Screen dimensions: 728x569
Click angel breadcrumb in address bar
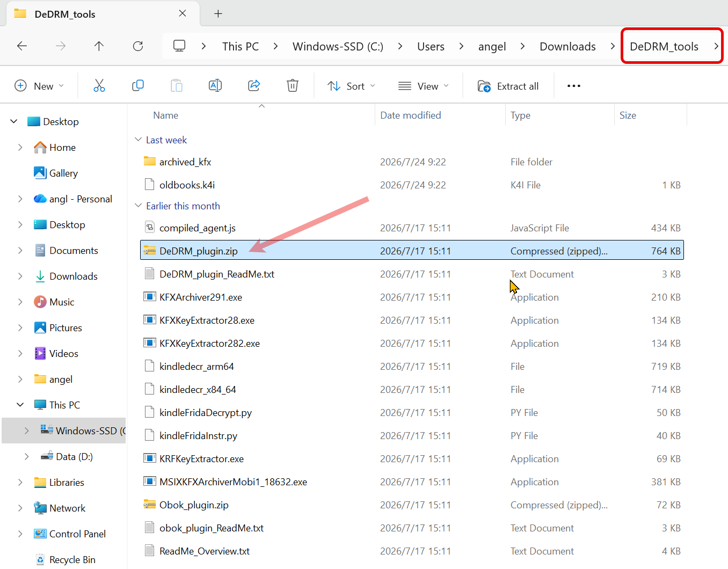pos(492,47)
